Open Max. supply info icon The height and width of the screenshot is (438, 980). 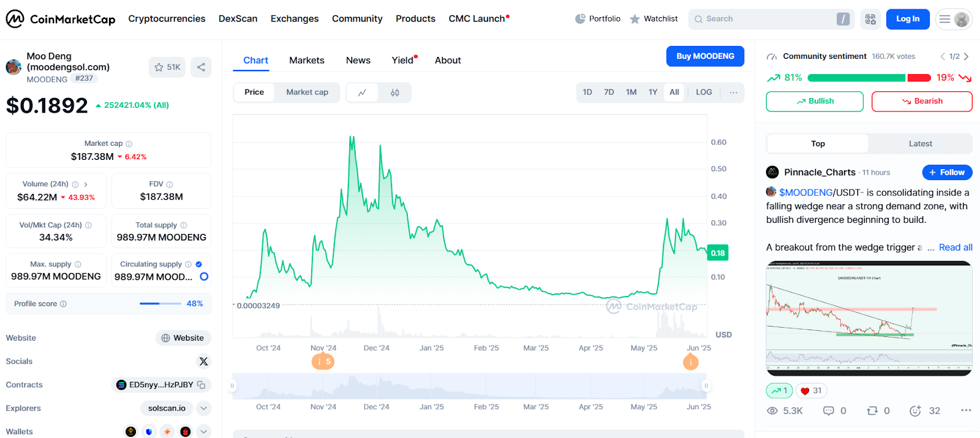coord(78,265)
